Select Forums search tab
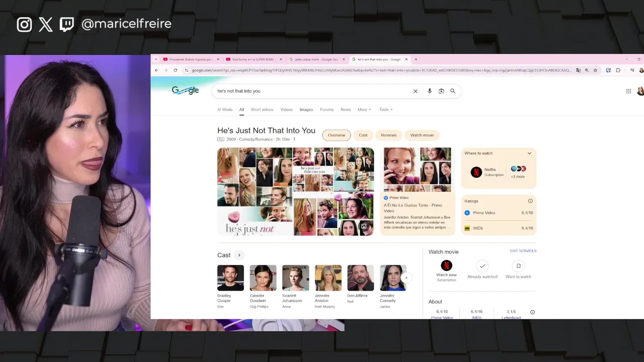The image size is (644, 362). pos(327,110)
